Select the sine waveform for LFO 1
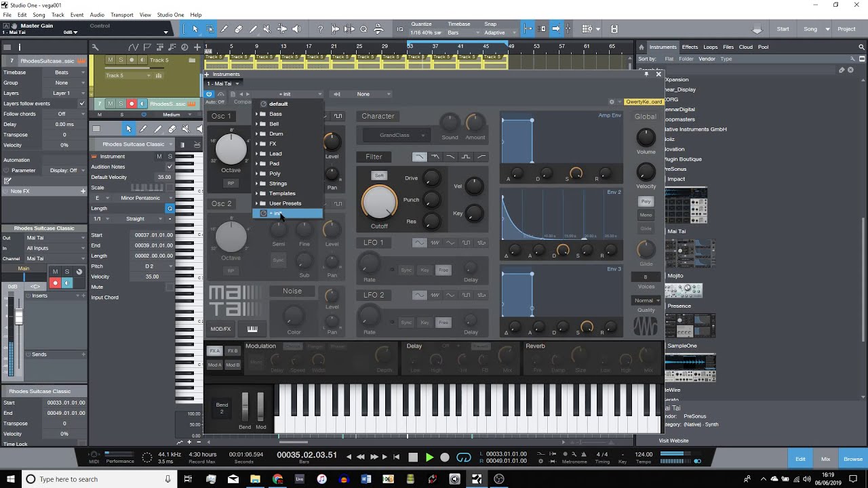The width and height of the screenshot is (868, 488). tap(420, 243)
